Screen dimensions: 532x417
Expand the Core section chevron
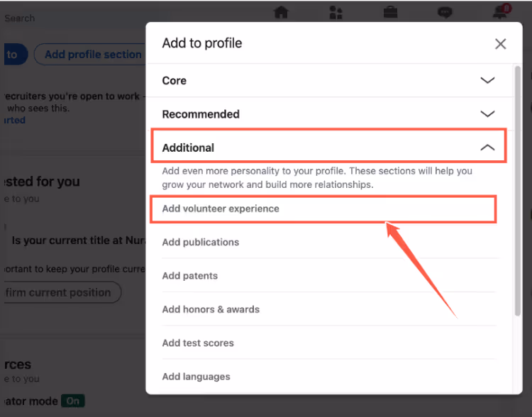click(487, 80)
